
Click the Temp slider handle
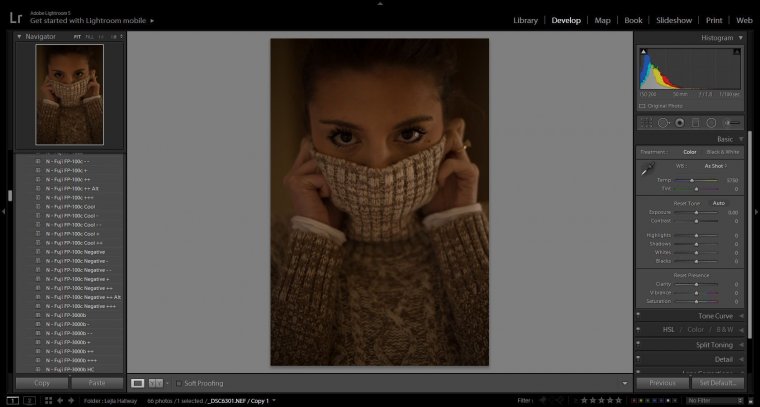point(692,180)
